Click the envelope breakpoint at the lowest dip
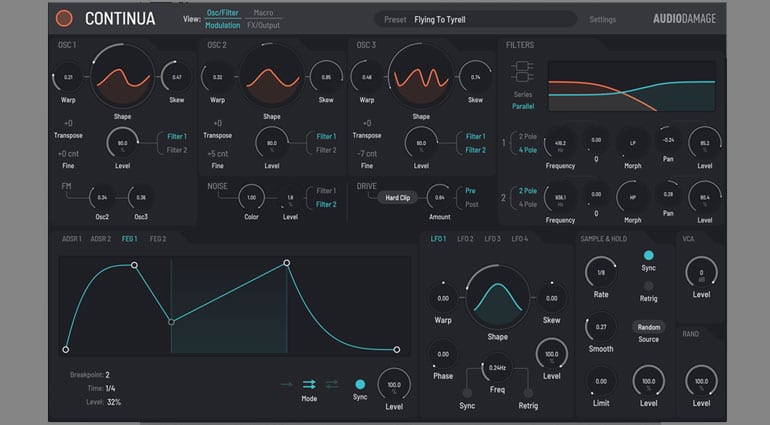 tap(171, 322)
